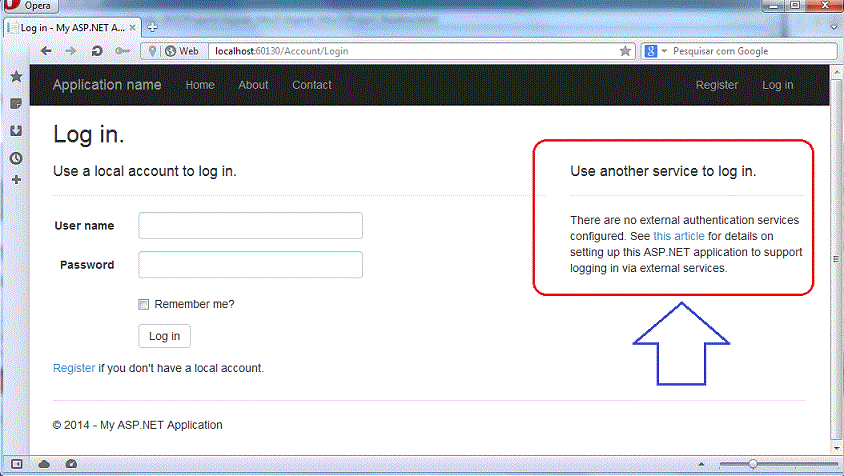This screenshot has height=476, width=844.
Task: Go back with the back arrow
Action: (x=46, y=51)
